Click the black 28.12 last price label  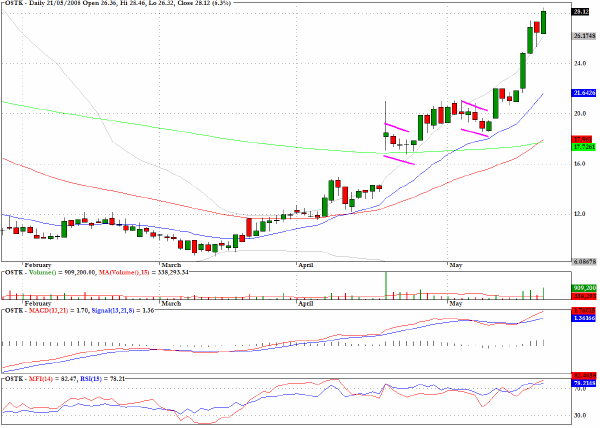(581, 12)
